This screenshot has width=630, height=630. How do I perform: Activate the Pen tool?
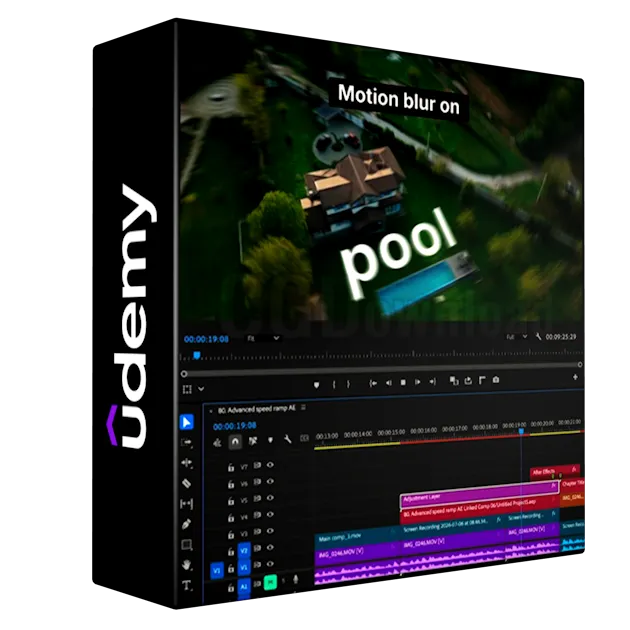click(x=186, y=524)
